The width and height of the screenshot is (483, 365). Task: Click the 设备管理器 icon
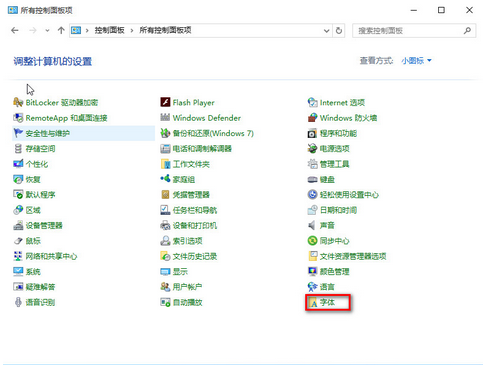click(x=18, y=225)
